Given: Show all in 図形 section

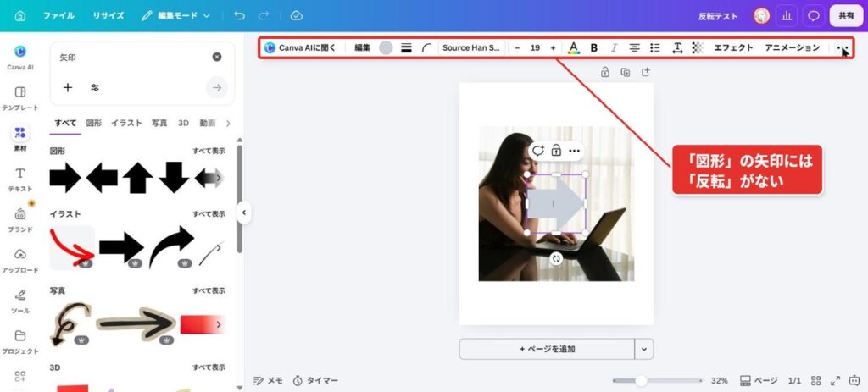Looking at the screenshot, I should click(209, 151).
